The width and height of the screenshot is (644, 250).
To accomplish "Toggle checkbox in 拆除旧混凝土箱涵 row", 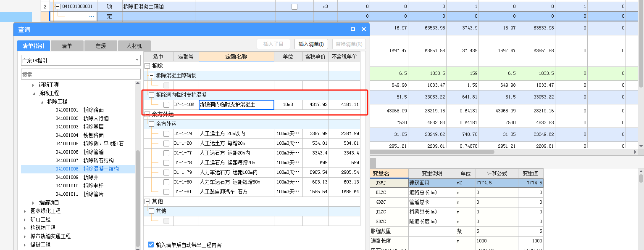I will [294, 7].
